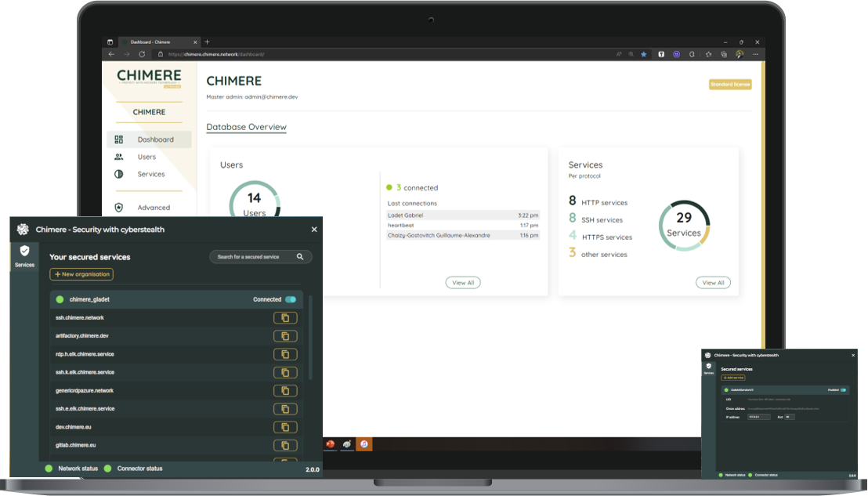Click the heartbeat last connection row

463,226
